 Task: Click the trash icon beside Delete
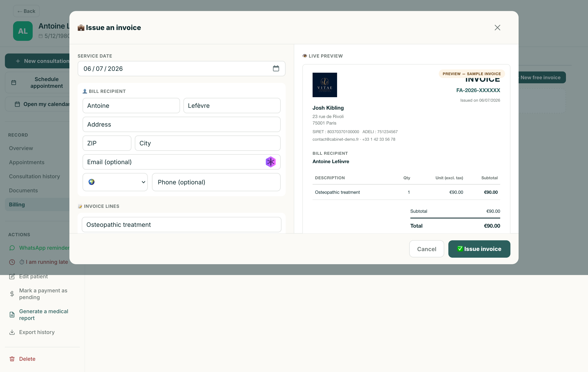coord(12,359)
